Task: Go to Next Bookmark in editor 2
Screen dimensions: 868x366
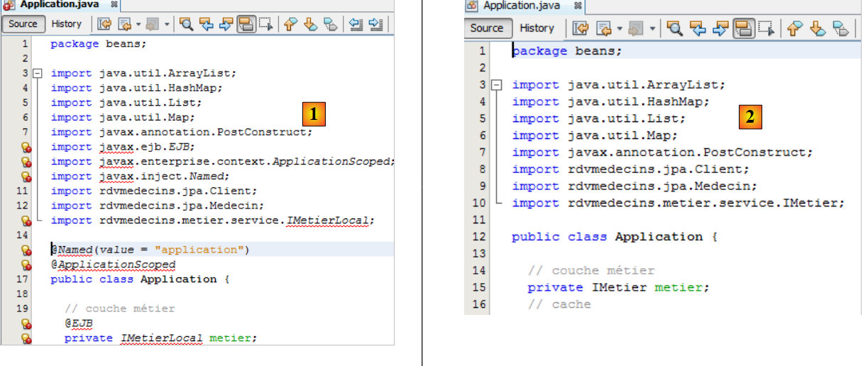Action: point(818,28)
